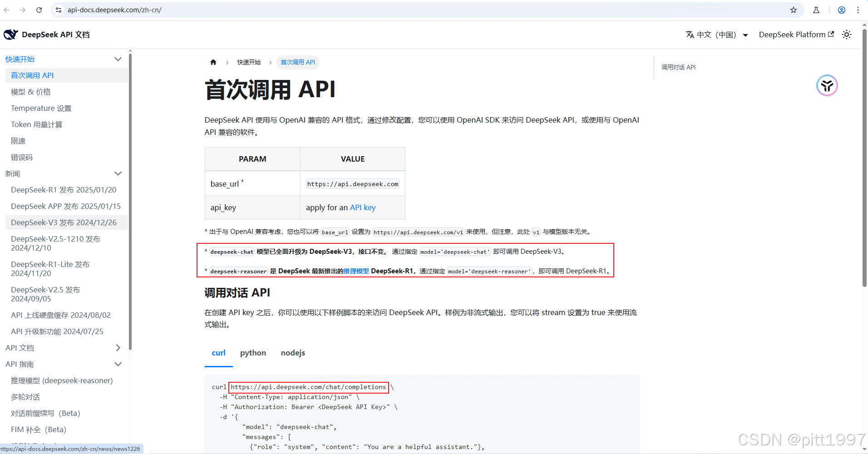868x454 pixels.
Task: Open the 推理模型 hyperlink in the note
Action: [356, 271]
